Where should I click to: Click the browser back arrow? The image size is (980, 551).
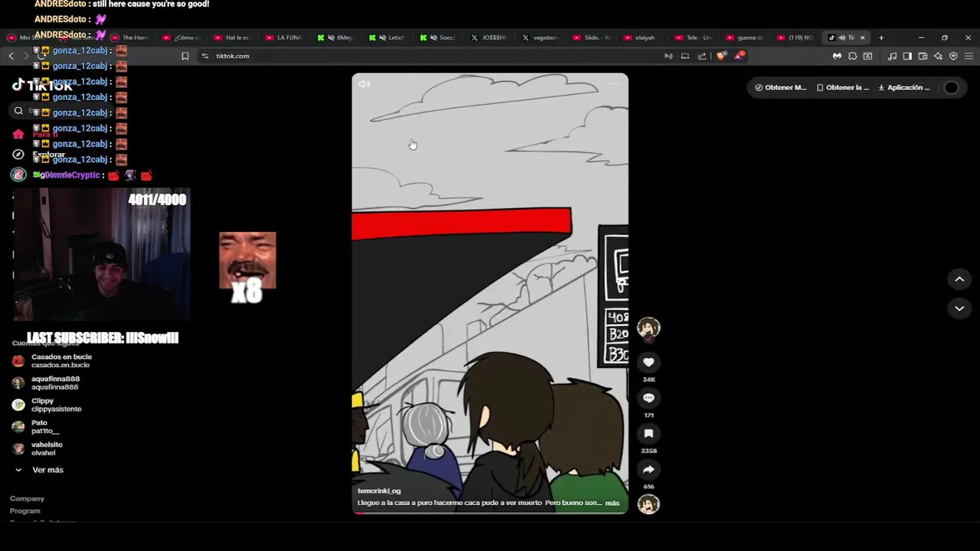coord(11,56)
